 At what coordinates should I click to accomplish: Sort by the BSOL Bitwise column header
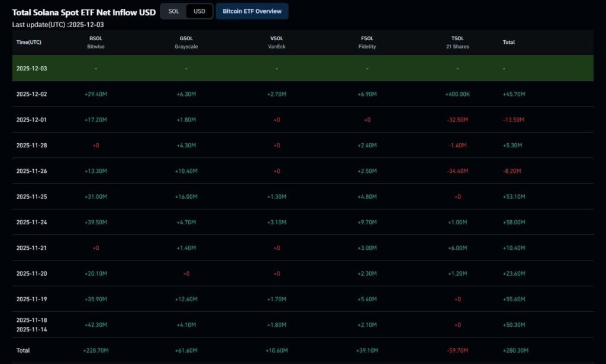[x=96, y=43]
